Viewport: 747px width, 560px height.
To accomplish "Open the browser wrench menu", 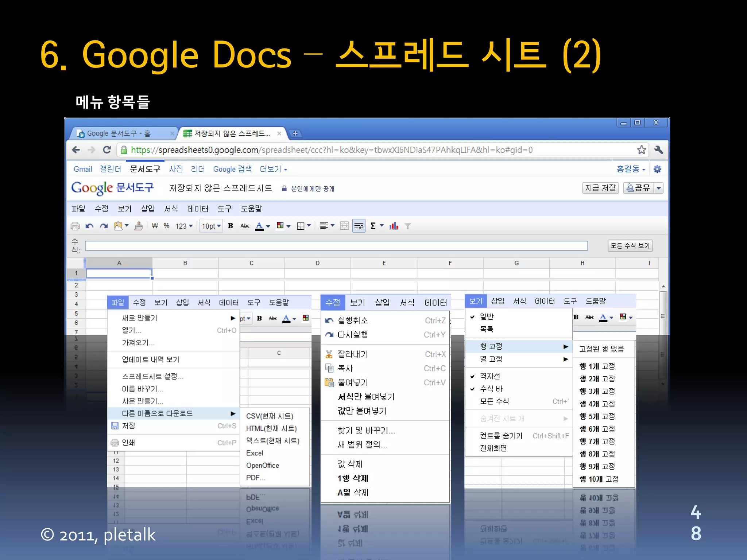I will click(658, 150).
